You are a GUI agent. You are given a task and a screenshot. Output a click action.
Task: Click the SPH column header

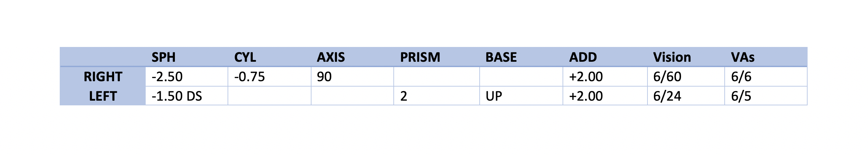[x=163, y=57]
